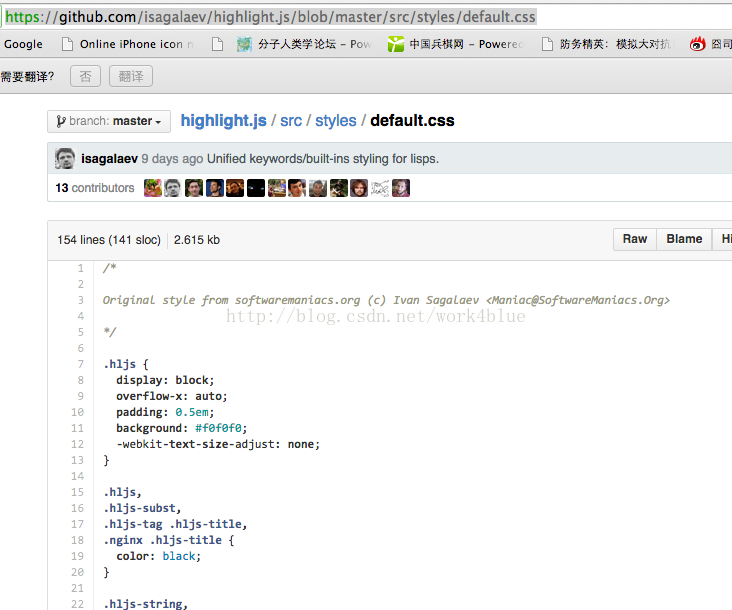Click the second contributor avatar
Viewport: 732px width, 610px height.
[x=173, y=188]
